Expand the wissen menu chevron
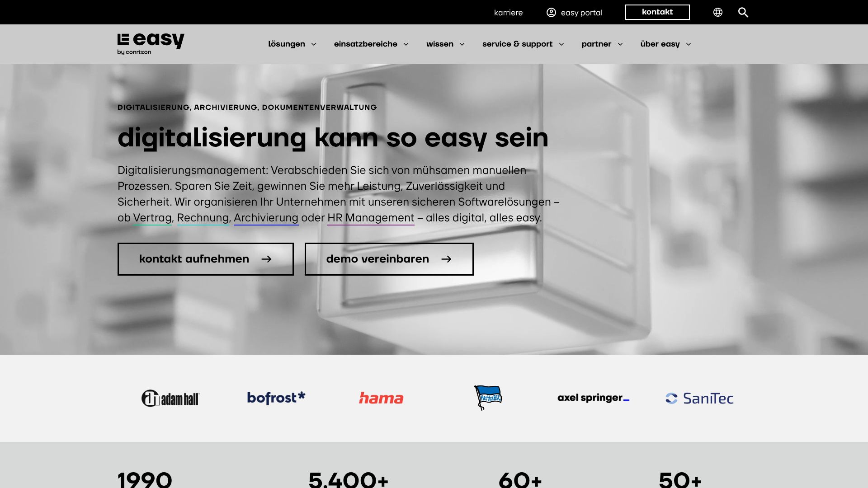 point(462,44)
